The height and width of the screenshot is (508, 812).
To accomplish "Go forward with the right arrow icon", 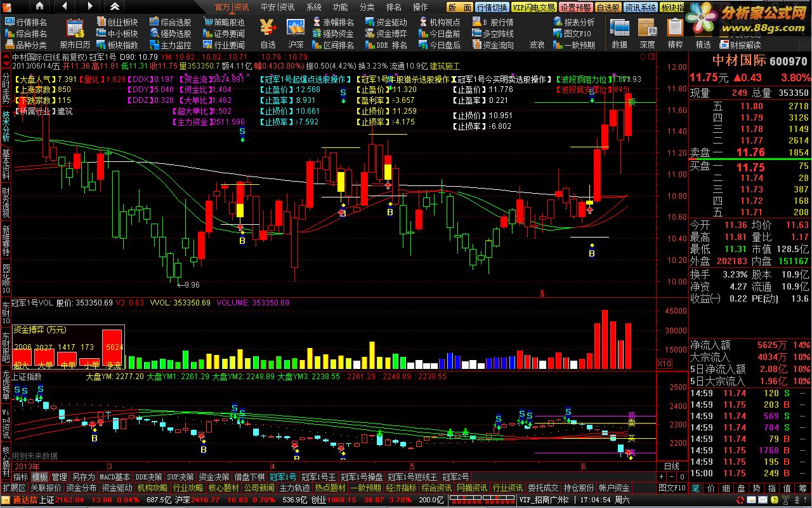I will pos(88,6).
